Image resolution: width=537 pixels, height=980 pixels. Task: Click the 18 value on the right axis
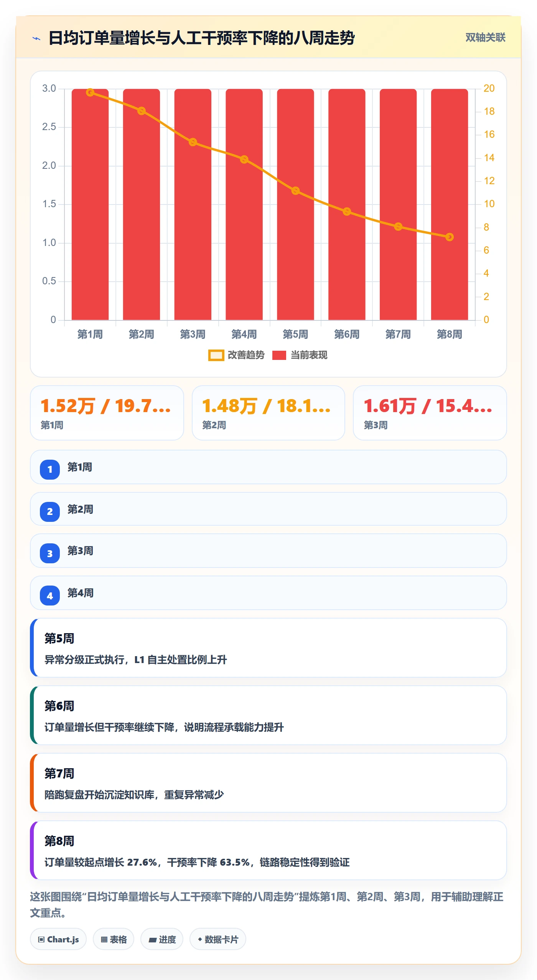click(489, 112)
